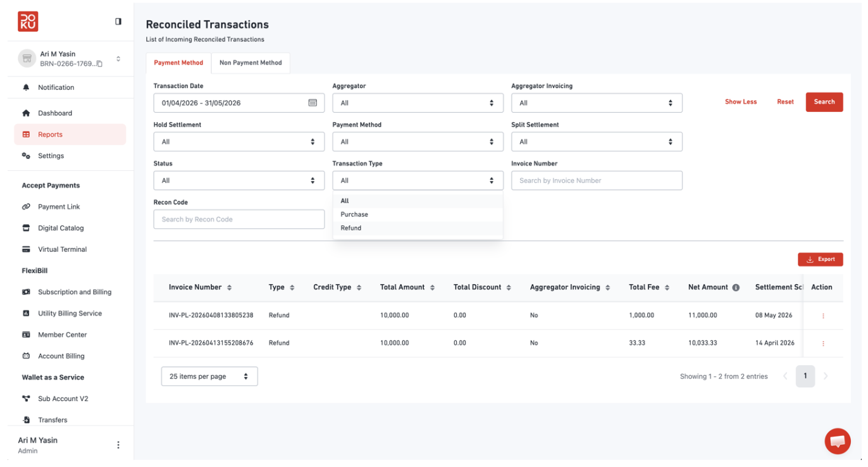This screenshot has width=868, height=467.
Task: Click the Net Amount info icon
Action: point(736,287)
